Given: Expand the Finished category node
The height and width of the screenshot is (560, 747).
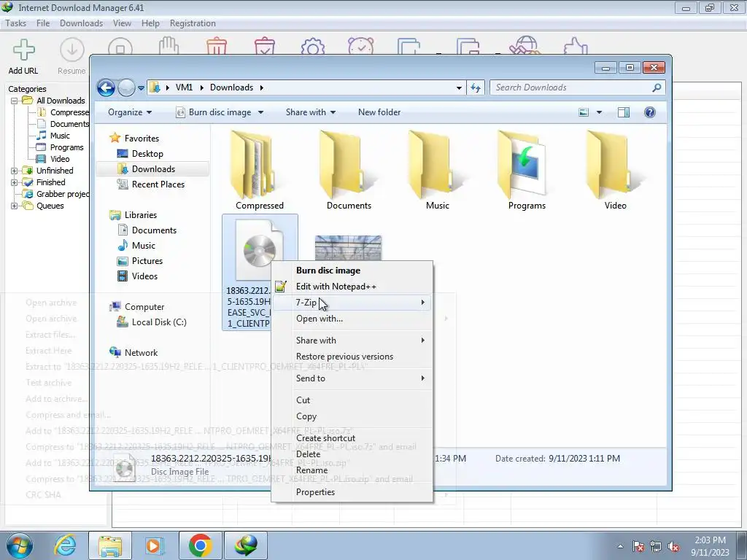Looking at the screenshot, I should tap(15, 182).
